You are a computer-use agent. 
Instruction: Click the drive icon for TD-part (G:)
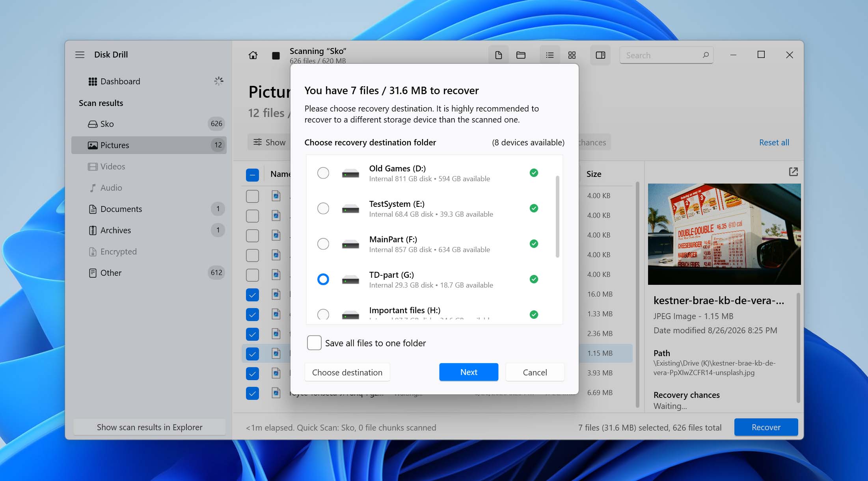350,280
